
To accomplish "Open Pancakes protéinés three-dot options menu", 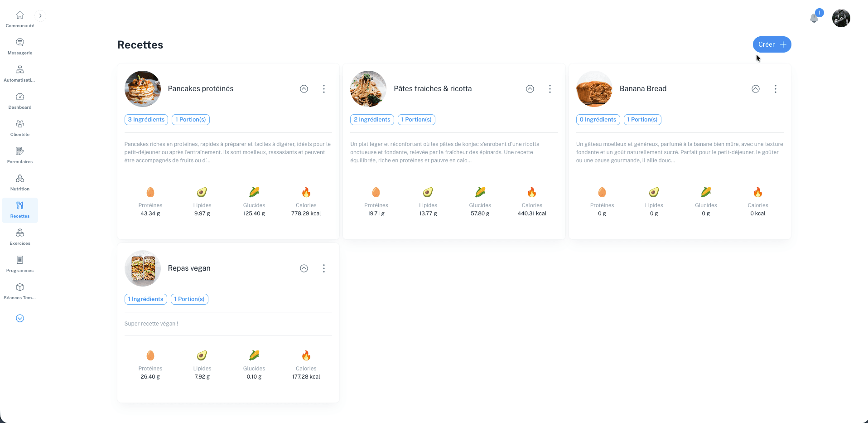I will [x=324, y=89].
